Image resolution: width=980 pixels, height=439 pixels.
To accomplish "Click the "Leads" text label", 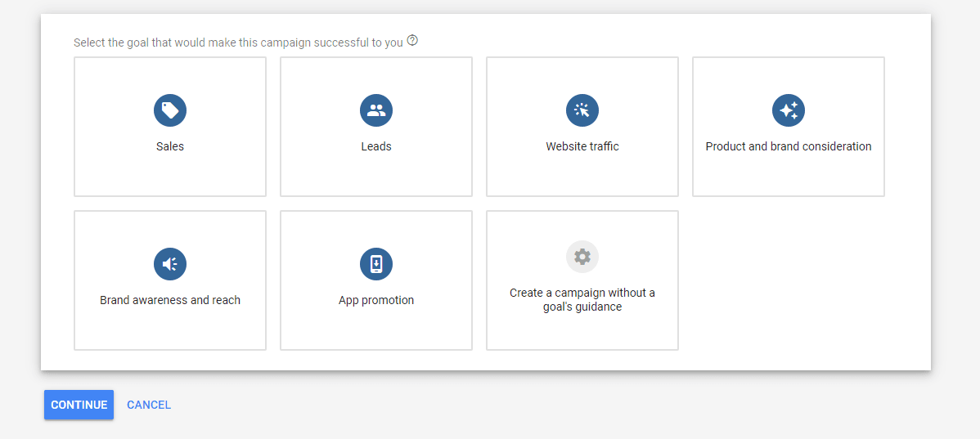I will [x=376, y=147].
